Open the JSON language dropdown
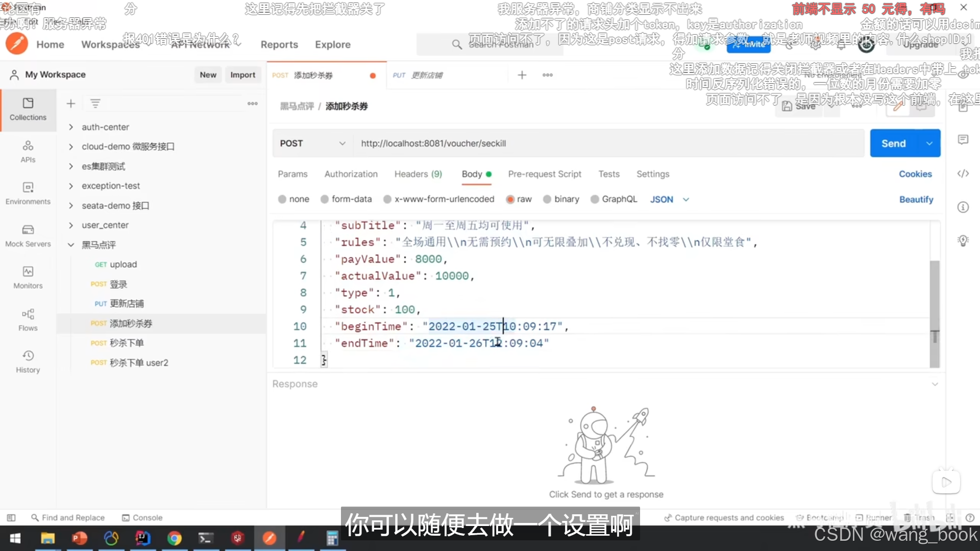This screenshot has height=551, width=980. click(x=669, y=199)
